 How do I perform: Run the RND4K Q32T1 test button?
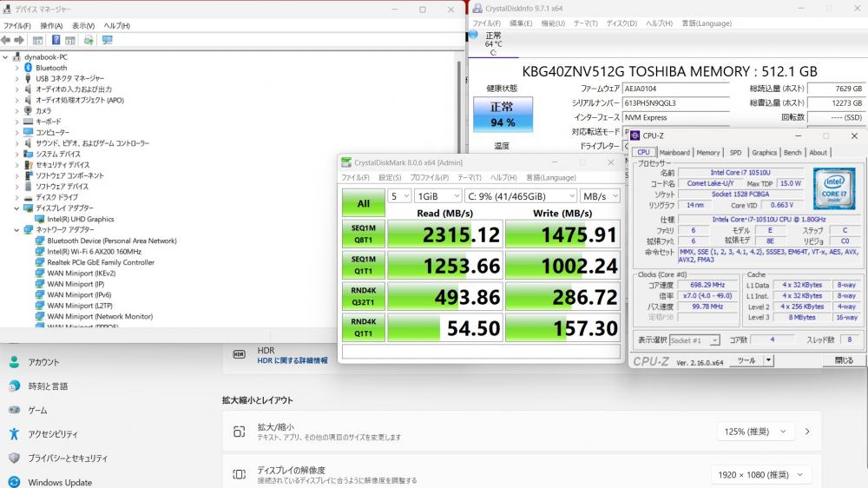[363, 297]
